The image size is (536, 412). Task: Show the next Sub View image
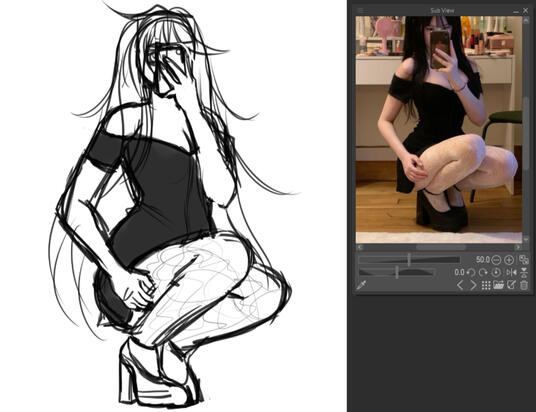pos(473,285)
